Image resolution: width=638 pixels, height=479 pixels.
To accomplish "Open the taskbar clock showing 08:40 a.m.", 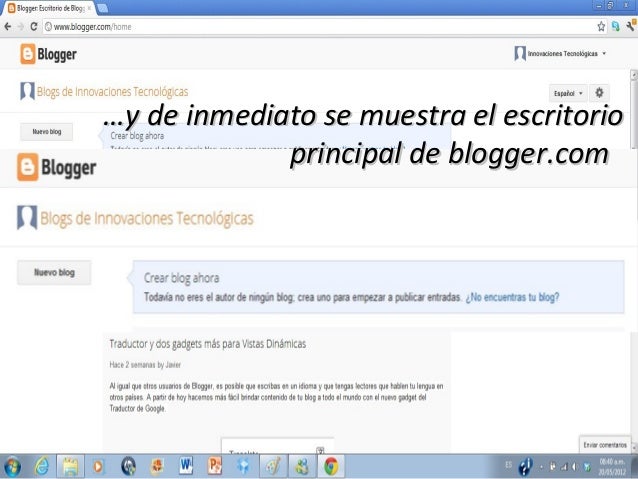I will pyautogui.click(x=612, y=467).
